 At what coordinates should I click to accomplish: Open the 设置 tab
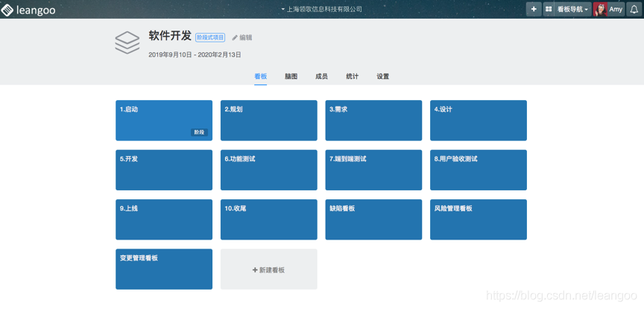[x=382, y=76]
